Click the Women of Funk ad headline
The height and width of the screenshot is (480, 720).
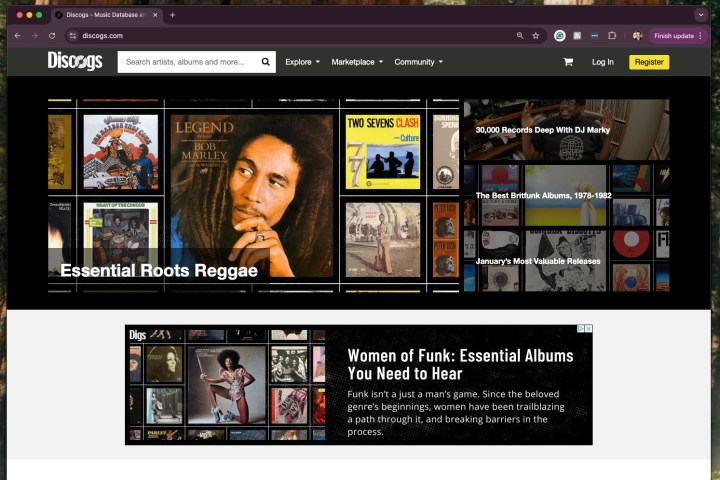(460, 364)
